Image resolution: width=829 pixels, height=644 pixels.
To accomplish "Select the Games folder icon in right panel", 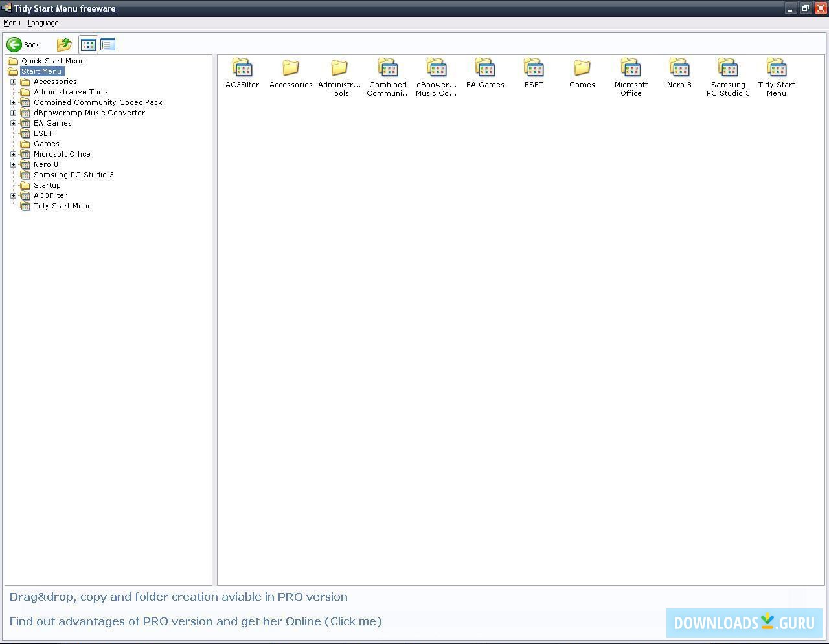I will [582, 67].
